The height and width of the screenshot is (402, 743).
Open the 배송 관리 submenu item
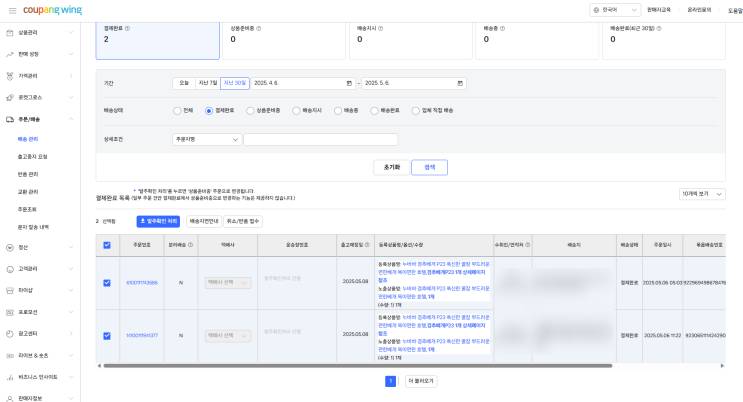click(28, 139)
